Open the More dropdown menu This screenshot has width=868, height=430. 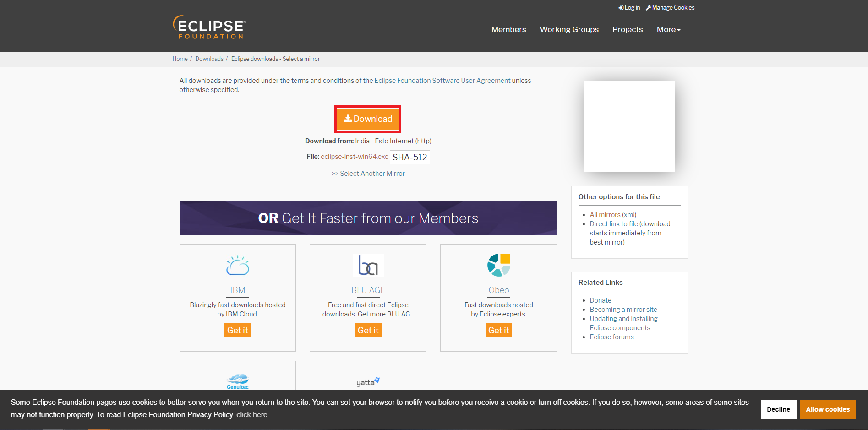click(x=669, y=29)
